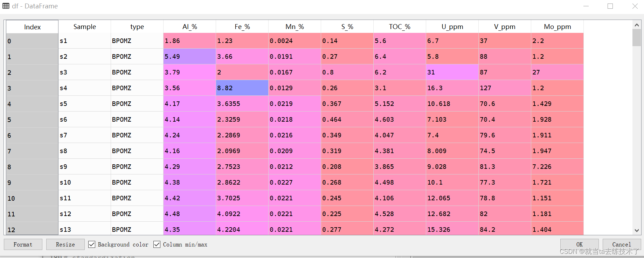Sort by the Fe_% column header
Screen dimensions: 644x258
[242, 27]
